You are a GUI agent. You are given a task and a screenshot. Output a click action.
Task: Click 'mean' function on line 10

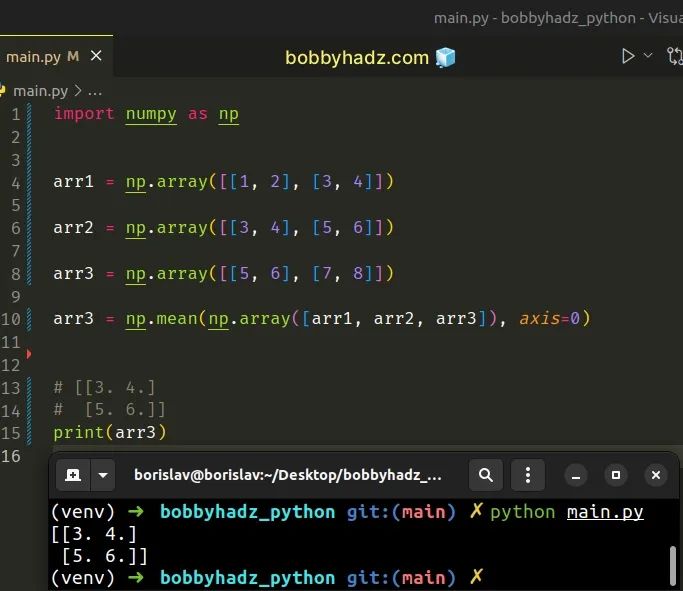click(177, 319)
